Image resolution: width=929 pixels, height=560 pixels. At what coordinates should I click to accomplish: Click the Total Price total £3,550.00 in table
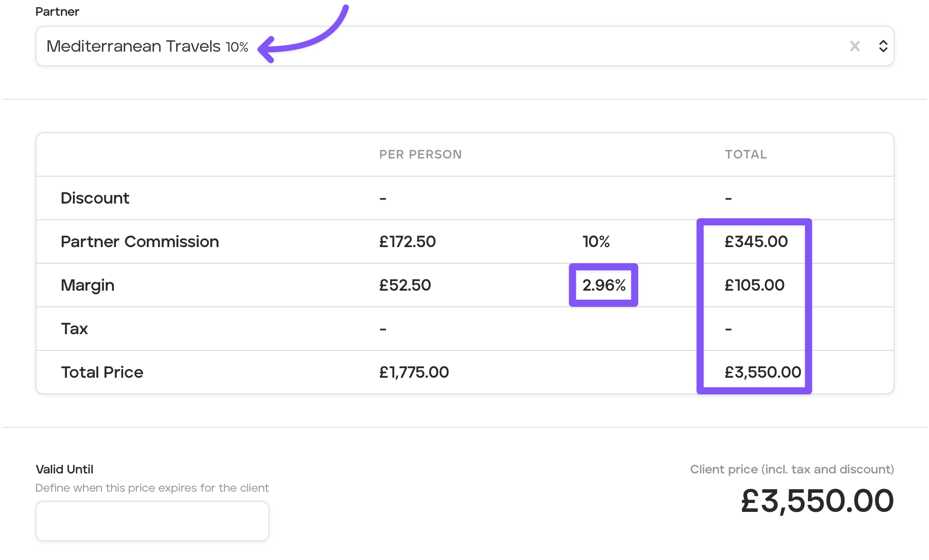762,372
